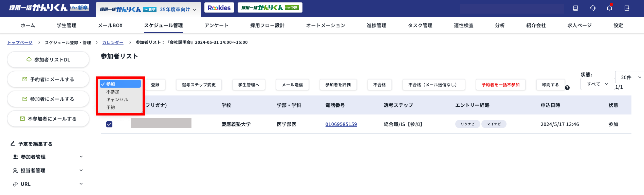
Task: Click 不合格（メール送信なし）button
Action: tap(434, 85)
